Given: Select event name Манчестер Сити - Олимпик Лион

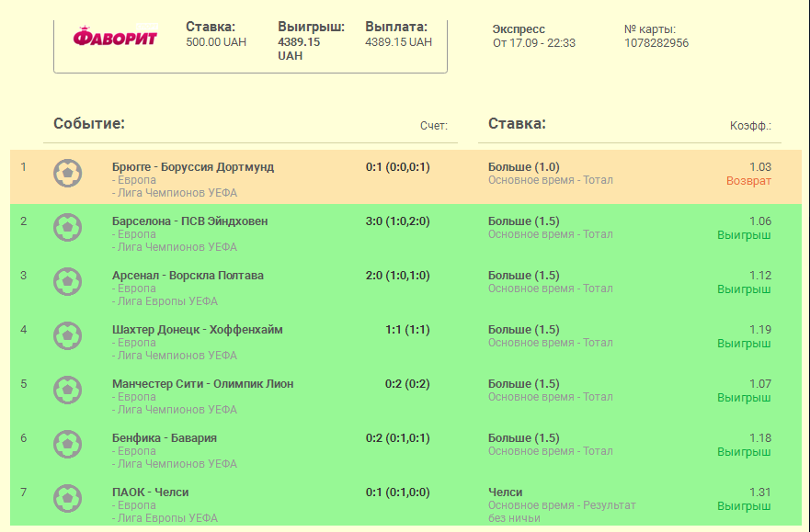Looking at the screenshot, I should click(203, 384).
